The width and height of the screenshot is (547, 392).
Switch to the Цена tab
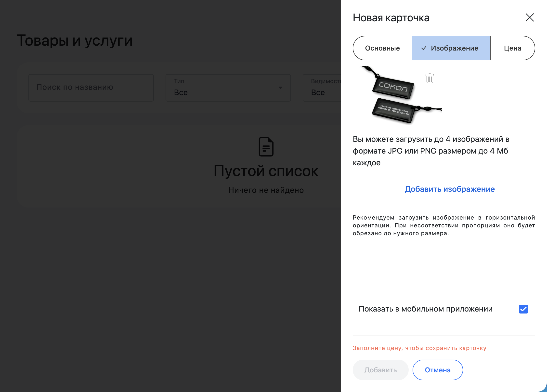point(512,48)
